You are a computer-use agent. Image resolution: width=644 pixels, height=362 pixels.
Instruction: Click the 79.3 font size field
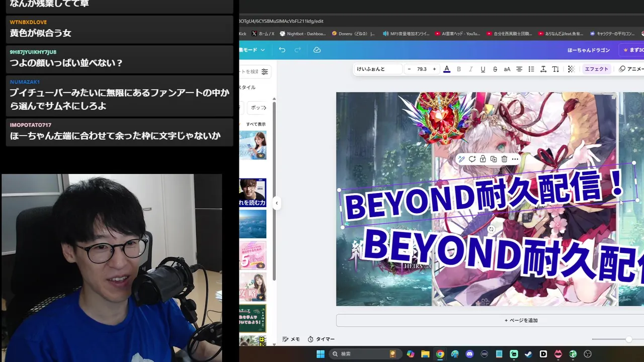coord(422,69)
